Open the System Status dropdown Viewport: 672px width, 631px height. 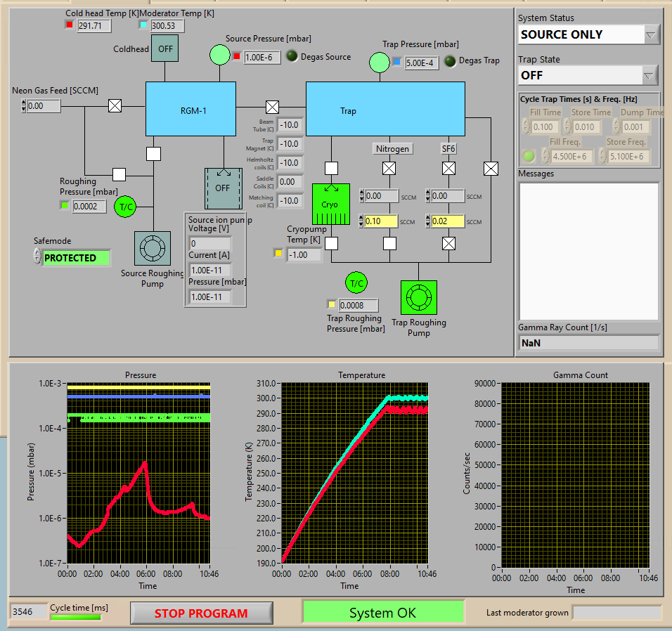(x=650, y=34)
